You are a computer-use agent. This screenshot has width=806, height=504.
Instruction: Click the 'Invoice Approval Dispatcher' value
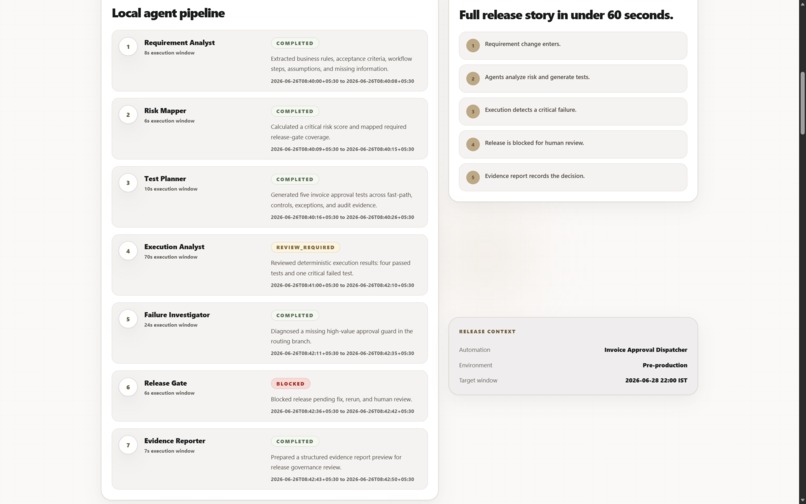pos(646,350)
